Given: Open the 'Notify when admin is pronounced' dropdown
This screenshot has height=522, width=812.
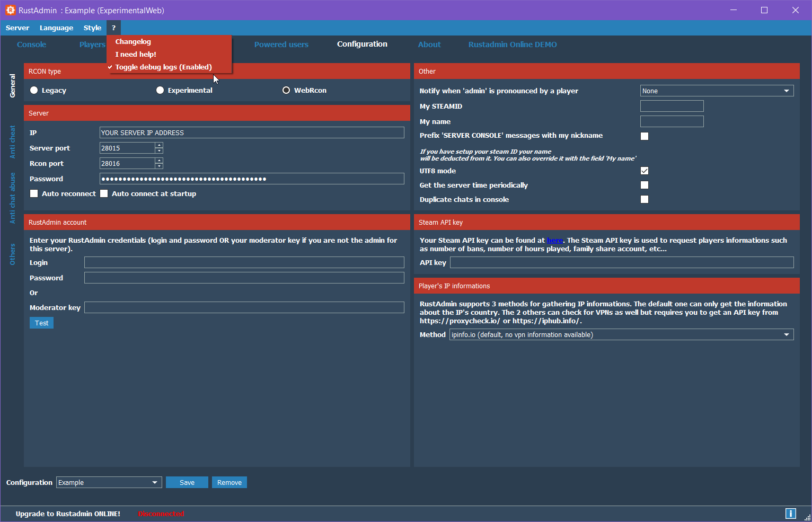Looking at the screenshot, I should click(x=787, y=91).
